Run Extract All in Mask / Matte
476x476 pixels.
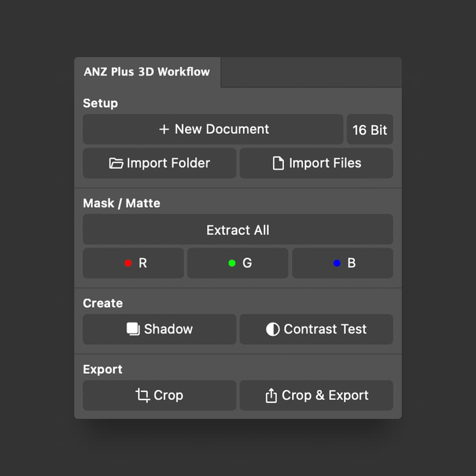pyautogui.click(x=238, y=229)
